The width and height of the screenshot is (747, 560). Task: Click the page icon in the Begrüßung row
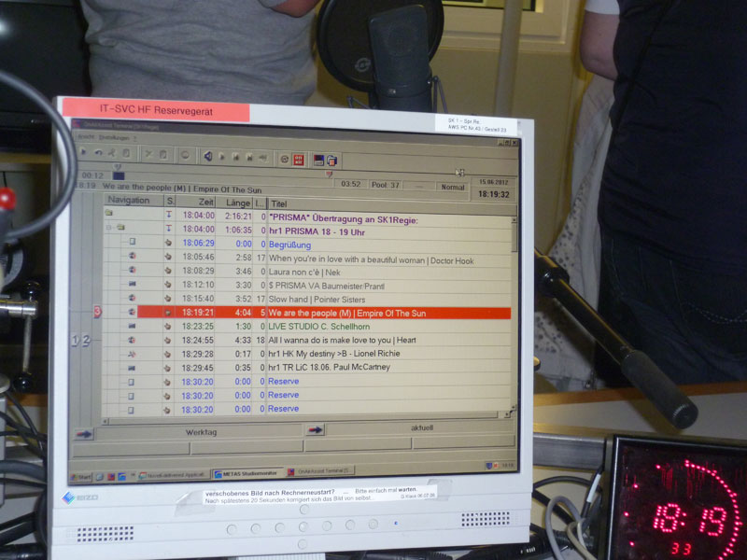point(133,242)
